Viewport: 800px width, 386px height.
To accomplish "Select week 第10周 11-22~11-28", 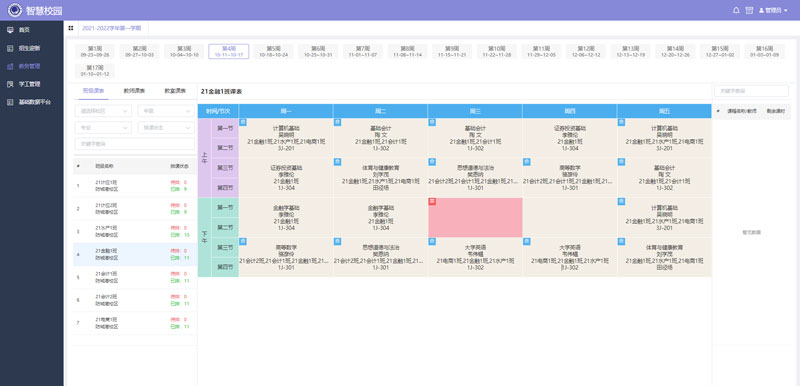I will (x=497, y=51).
